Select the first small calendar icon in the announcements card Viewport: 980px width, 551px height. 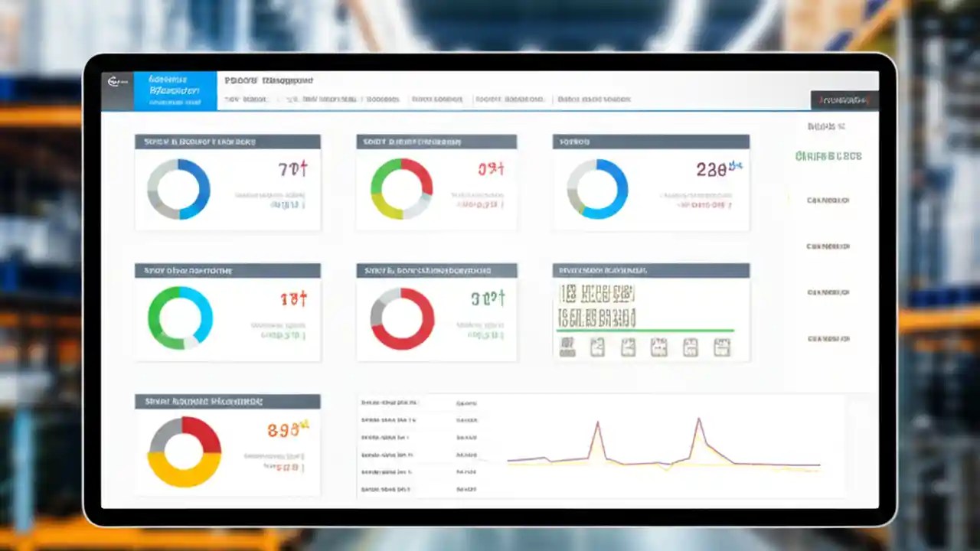(567, 347)
